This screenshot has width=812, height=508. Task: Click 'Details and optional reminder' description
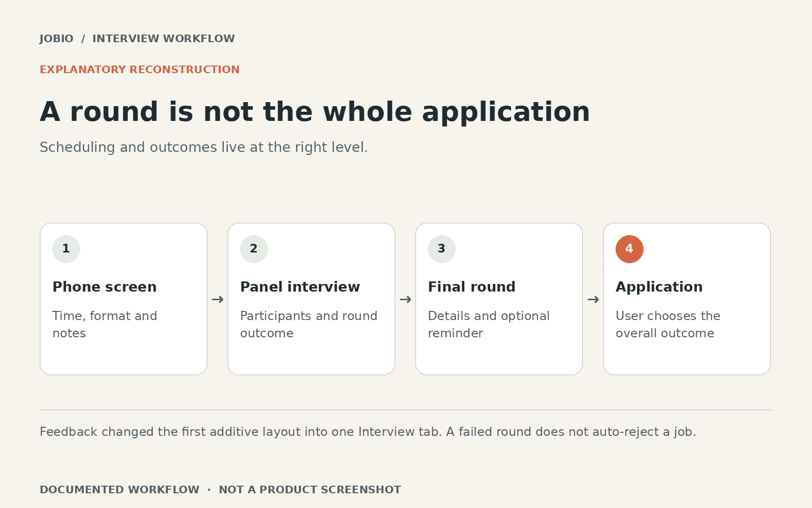coord(489,325)
